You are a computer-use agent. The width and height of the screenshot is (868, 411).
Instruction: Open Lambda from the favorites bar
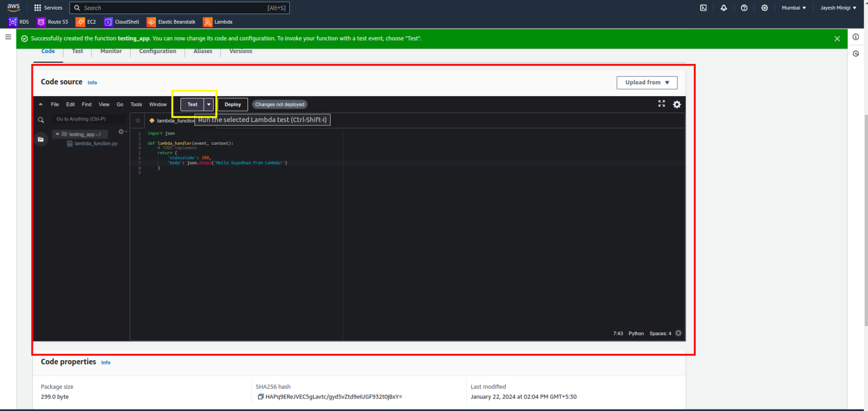[x=218, y=21]
